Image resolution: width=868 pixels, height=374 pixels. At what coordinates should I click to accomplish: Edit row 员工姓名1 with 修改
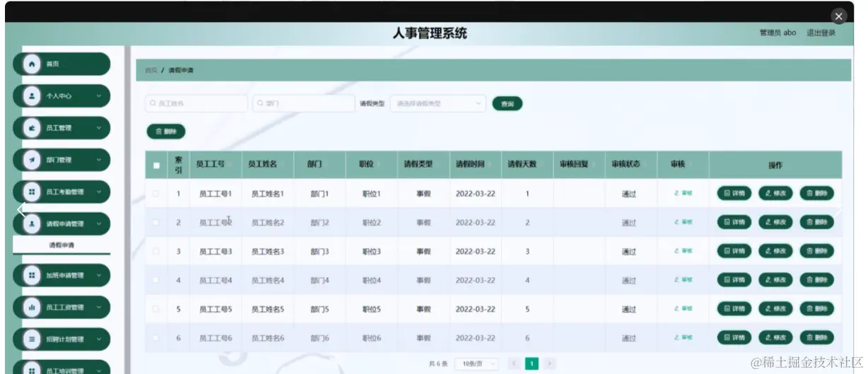[x=775, y=193]
